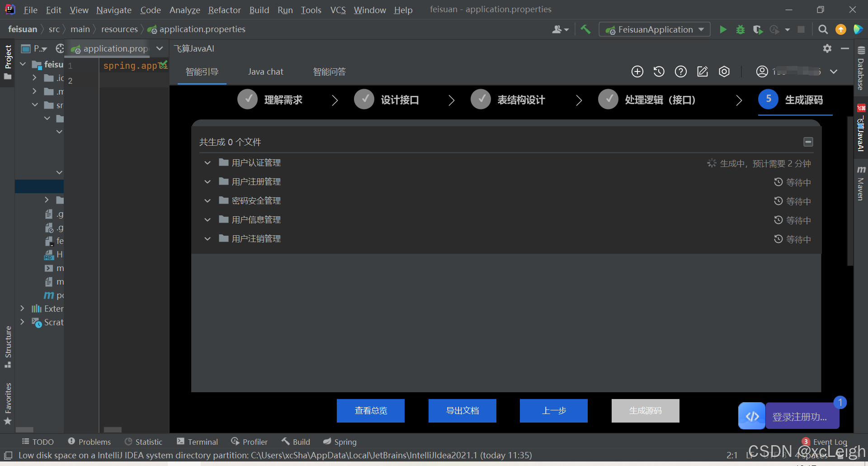Click the 查看总览 button
This screenshot has height=466, width=868.
coord(371,411)
